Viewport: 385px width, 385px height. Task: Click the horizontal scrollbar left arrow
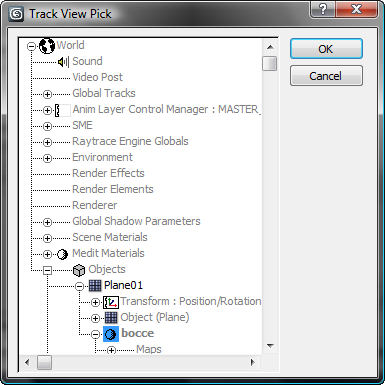(27, 362)
